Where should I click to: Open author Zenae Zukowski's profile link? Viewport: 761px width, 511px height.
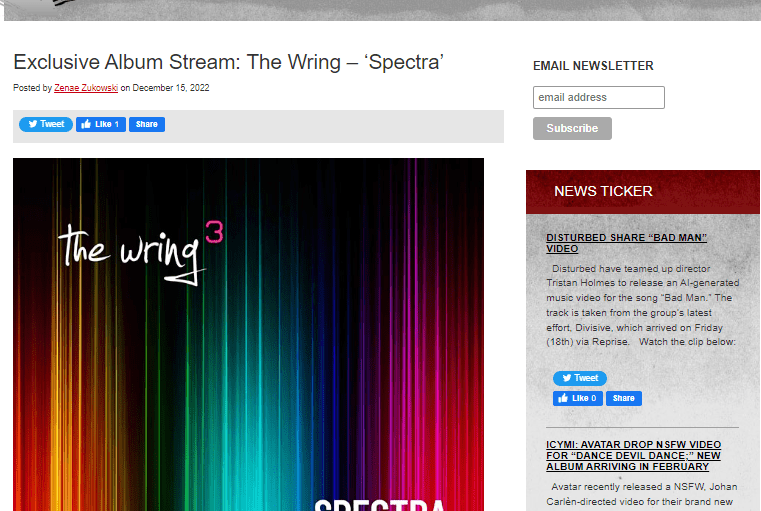pos(86,88)
